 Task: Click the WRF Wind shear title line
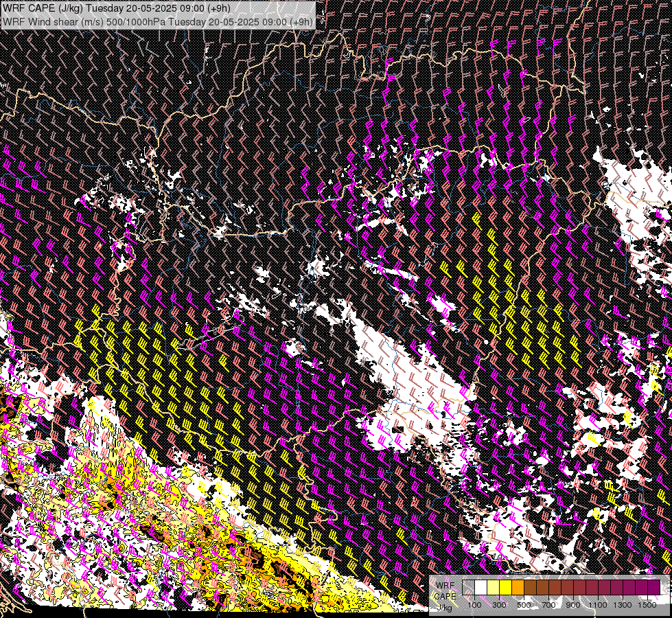158,22
